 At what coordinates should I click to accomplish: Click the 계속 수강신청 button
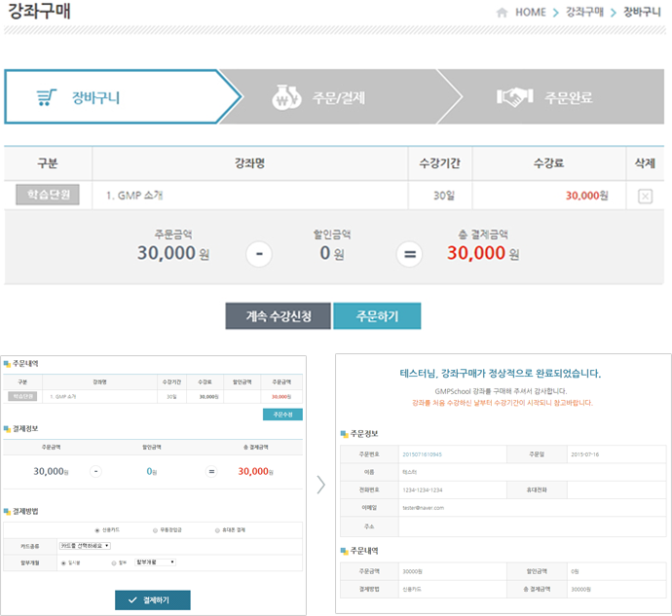[279, 316]
